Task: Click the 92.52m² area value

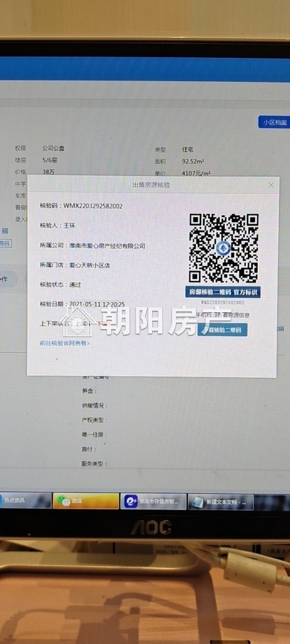Action: pos(193,162)
